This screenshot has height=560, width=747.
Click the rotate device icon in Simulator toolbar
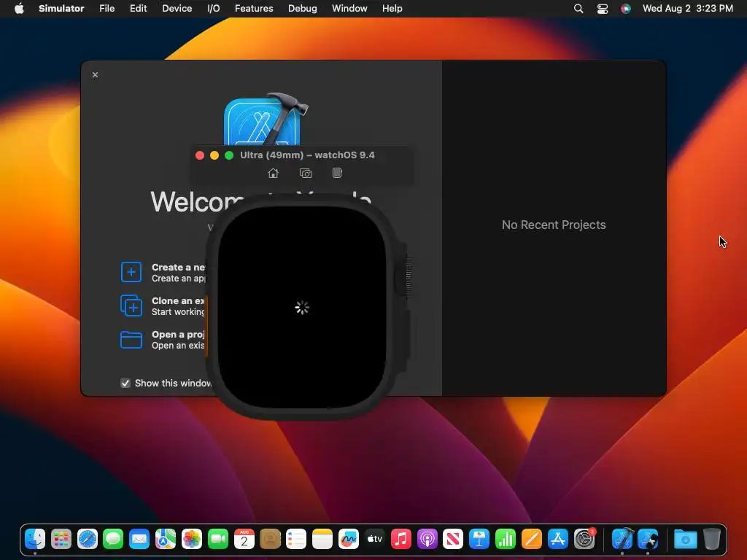[x=337, y=173]
